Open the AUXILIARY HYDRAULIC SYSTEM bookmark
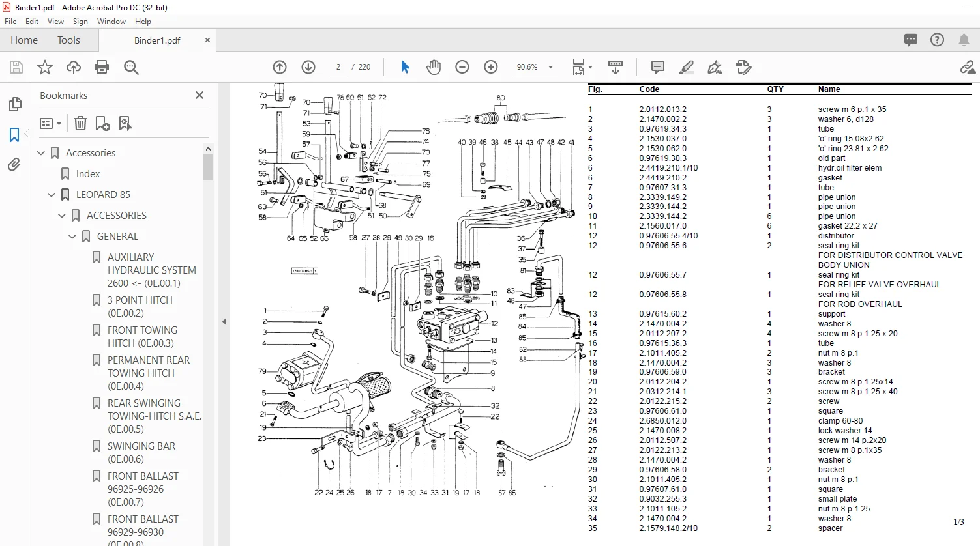The height and width of the screenshot is (546, 980). (151, 270)
